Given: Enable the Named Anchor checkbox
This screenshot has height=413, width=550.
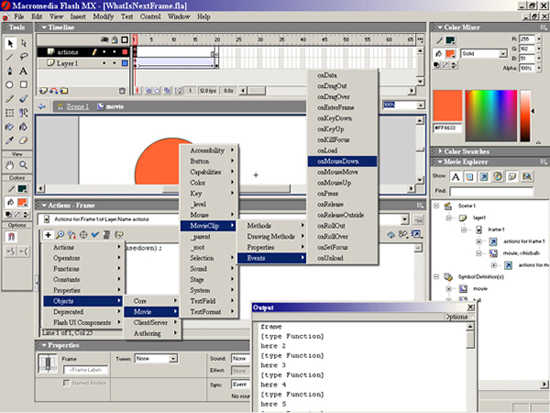Looking at the screenshot, I should tap(66, 383).
